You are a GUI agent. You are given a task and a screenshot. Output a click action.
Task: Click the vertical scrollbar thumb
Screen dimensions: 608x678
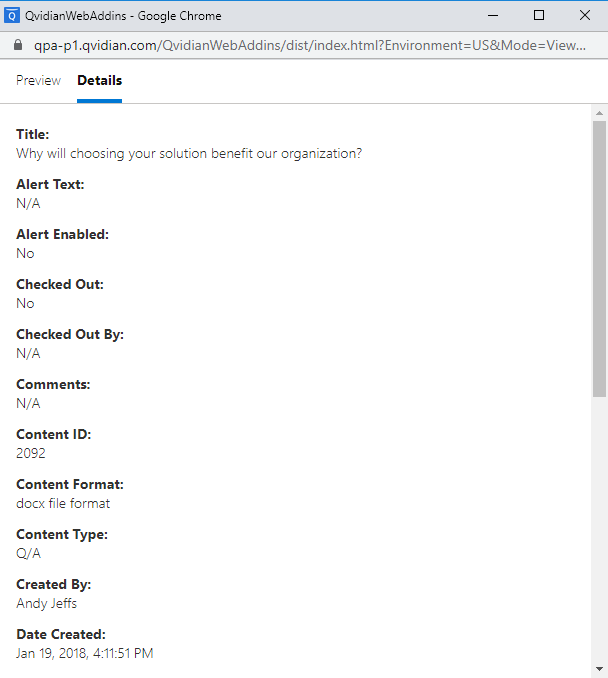click(599, 259)
